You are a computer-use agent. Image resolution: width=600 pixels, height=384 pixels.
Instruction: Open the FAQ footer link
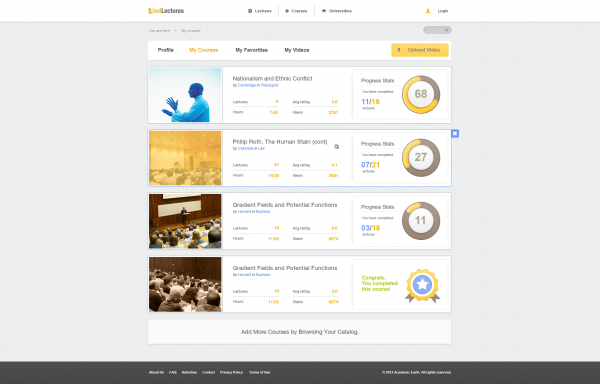tap(173, 372)
